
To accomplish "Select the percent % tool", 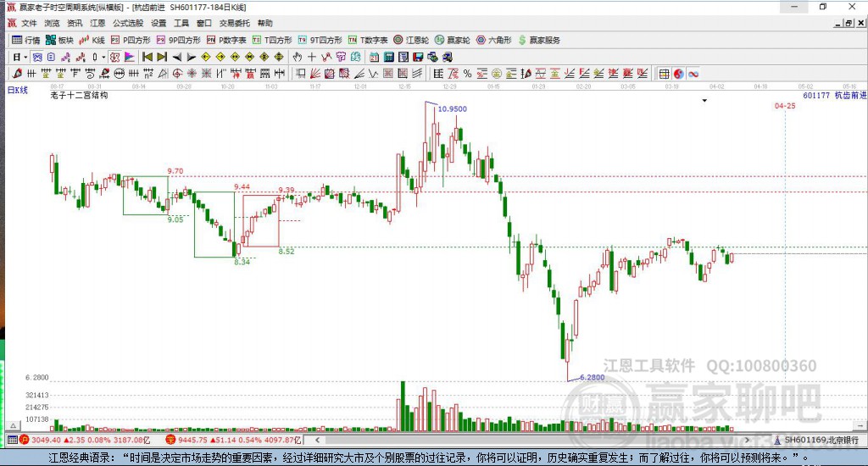I will click(468, 74).
